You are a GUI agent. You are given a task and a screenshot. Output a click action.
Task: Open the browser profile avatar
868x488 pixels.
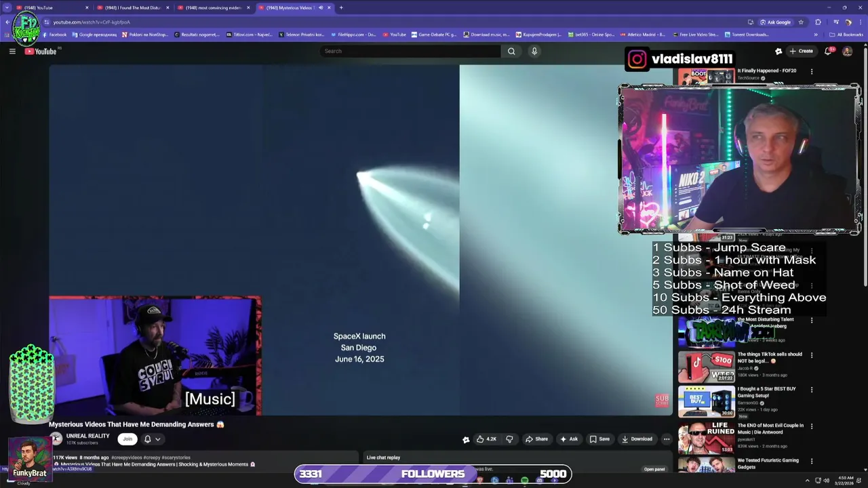(848, 22)
